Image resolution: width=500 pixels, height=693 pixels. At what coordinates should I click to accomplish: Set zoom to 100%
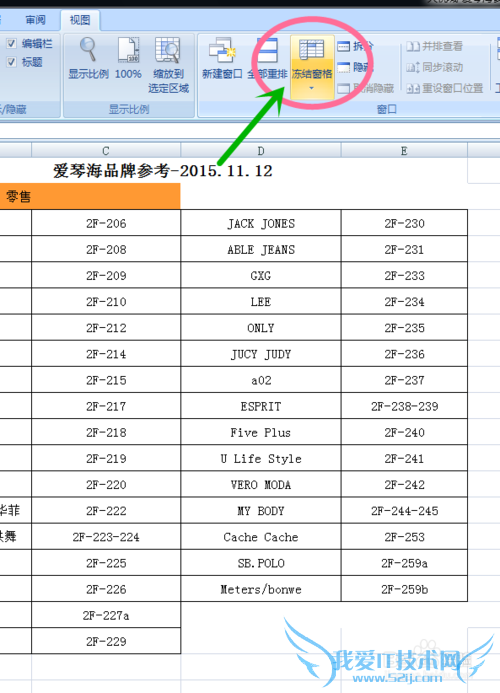[128, 58]
